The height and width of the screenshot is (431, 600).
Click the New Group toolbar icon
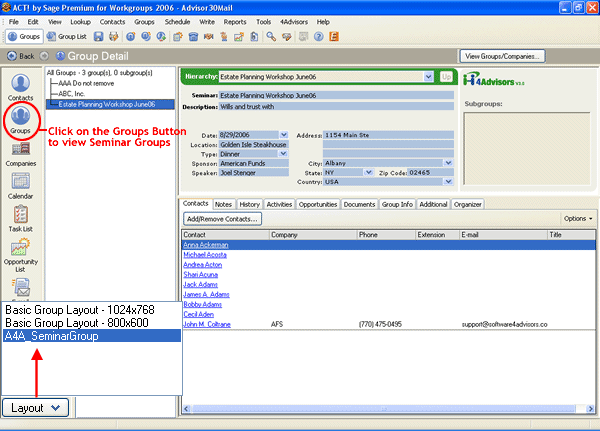pos(130,37)
